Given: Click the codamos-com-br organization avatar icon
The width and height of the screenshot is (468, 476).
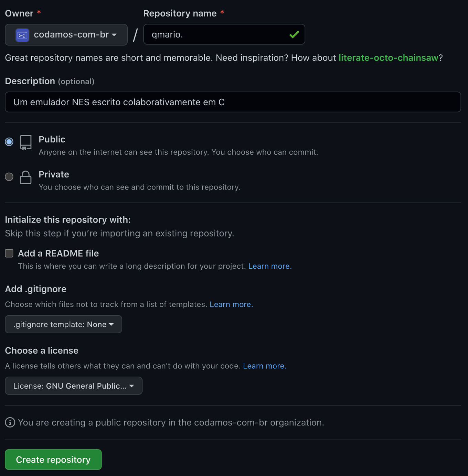Looking at the screenshot, I should coord(22,35).
